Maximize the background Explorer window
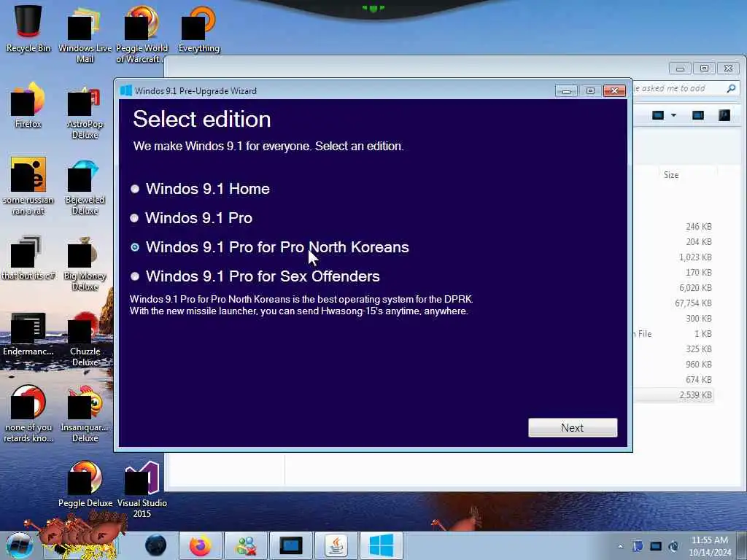The width and height of the screenshot is (747, 560). pyautogui.click(x=704, y=68)
